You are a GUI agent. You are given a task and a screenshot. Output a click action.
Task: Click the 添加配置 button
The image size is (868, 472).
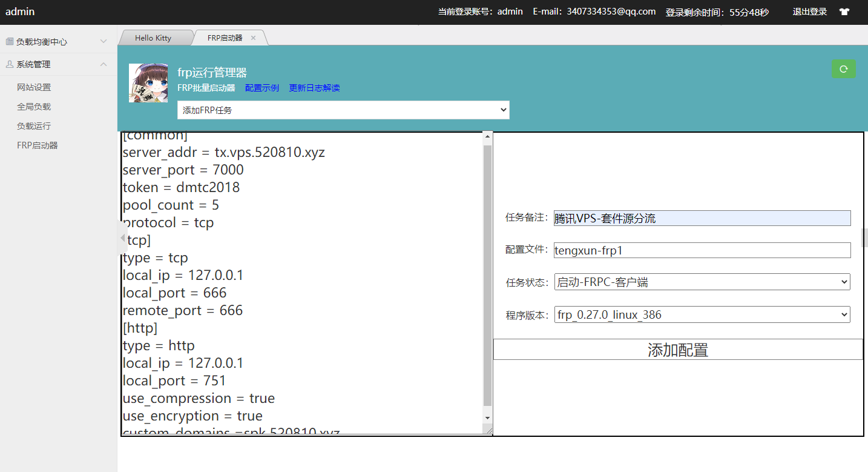click(x=677, y=349)
